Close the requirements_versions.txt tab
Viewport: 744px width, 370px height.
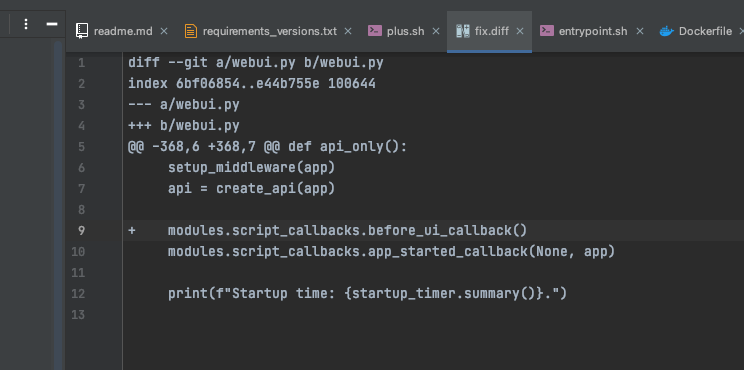point(348,31)
